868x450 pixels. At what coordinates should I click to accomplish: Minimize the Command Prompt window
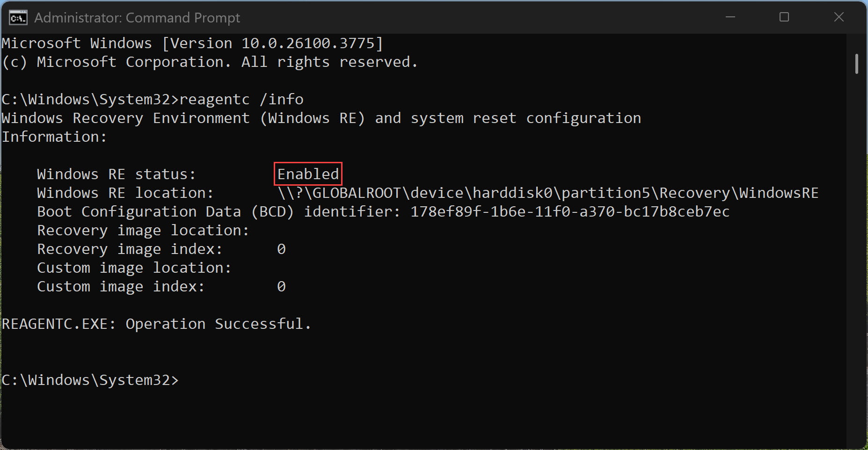(x=730, y=17)
